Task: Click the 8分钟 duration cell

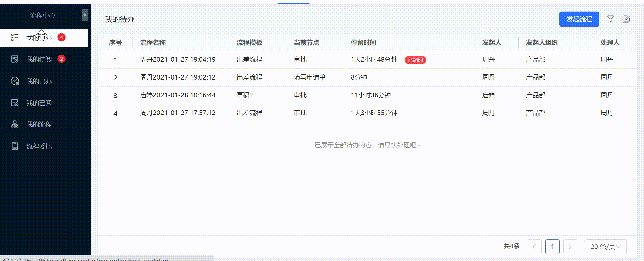Action: pos(359,77)
